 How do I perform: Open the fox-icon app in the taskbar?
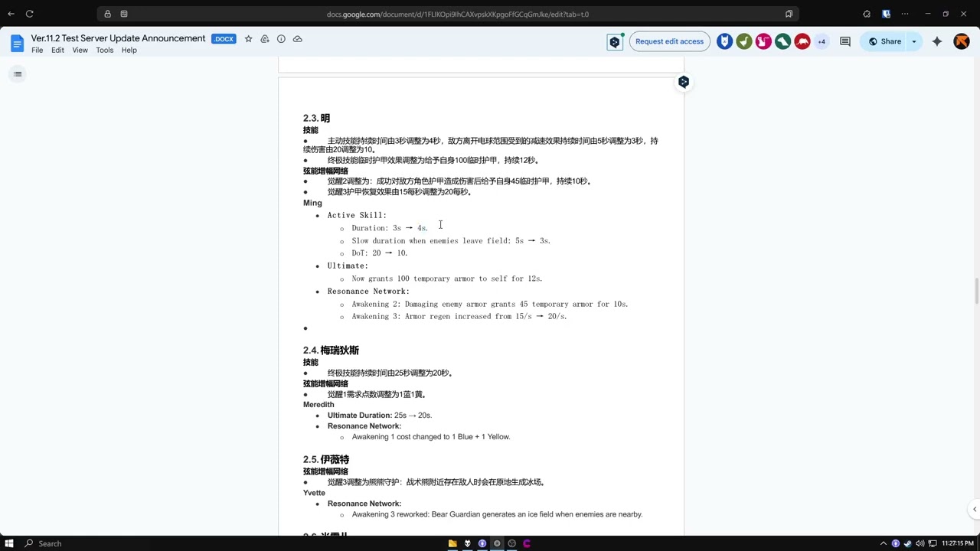[x=467, y=543]
